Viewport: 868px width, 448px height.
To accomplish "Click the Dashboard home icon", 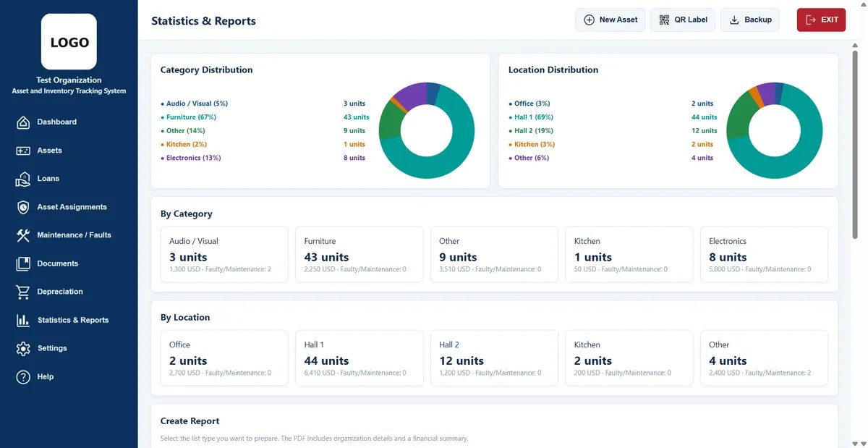I will coord(23,122).
